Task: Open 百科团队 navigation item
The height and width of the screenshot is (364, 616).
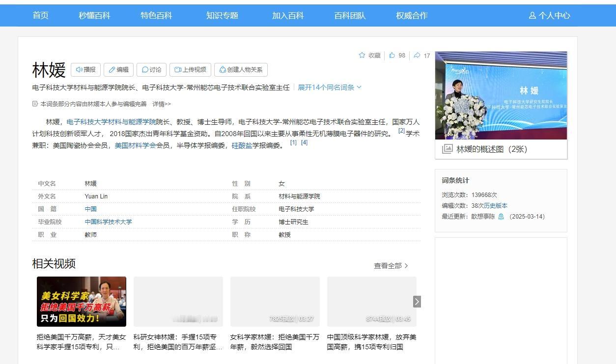Action: [350, 16]
